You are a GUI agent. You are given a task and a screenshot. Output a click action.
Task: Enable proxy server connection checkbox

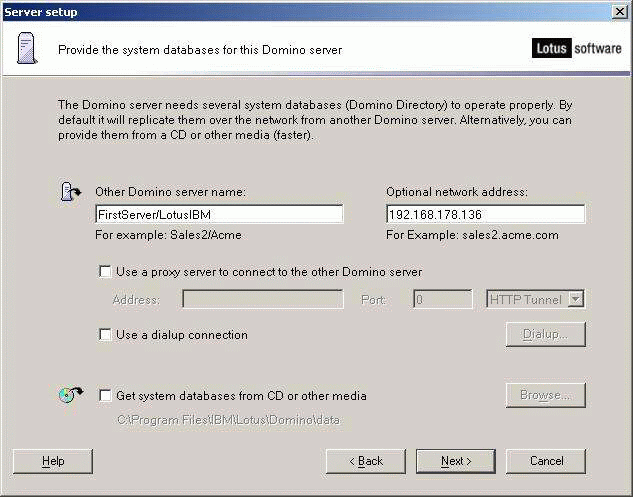[105, 272]
